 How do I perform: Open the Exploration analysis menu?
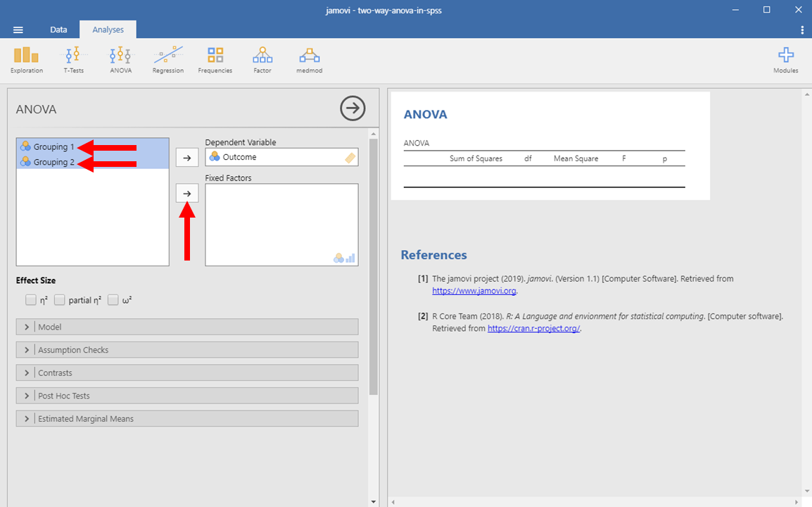click(x=27, y=59)
